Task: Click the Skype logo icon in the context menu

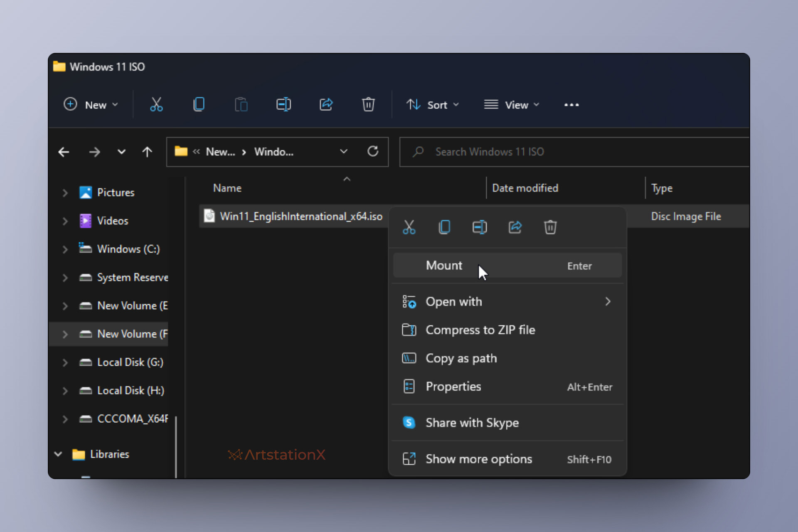Action: pyautogui.click(x=409, y=423)
